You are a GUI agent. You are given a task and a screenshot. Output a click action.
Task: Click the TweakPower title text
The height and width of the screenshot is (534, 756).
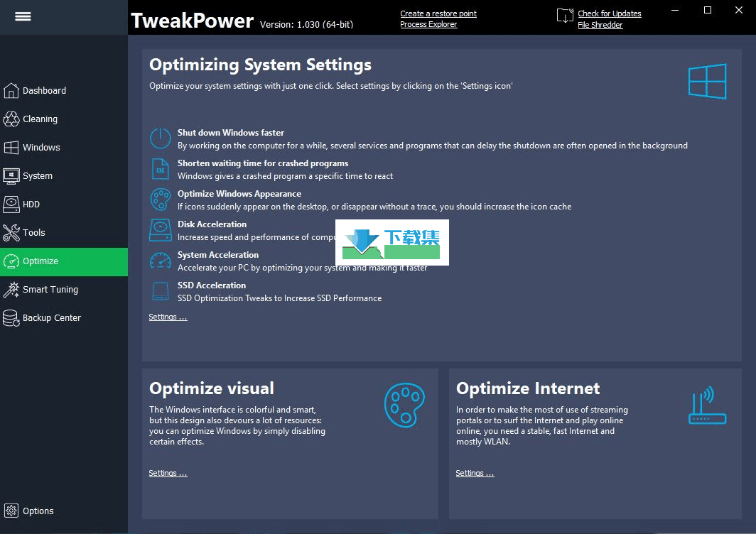pyautogui.click(x=192, y=21)
